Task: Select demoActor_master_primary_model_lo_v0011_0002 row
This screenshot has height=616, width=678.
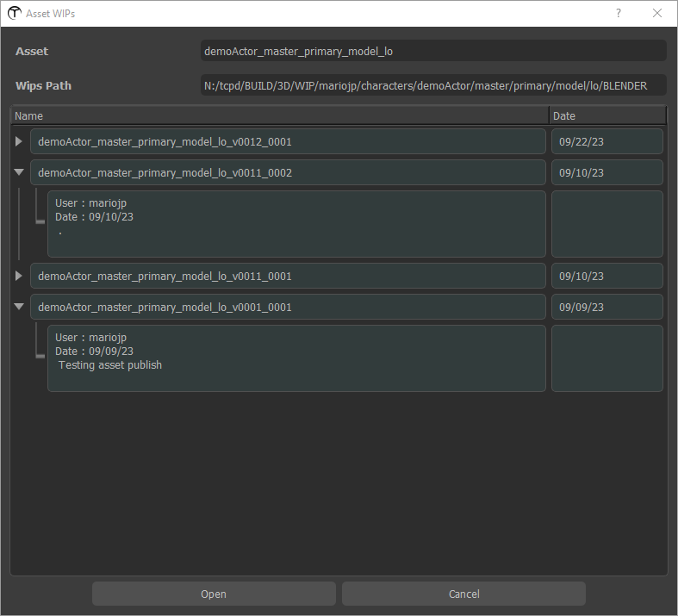Action: click(x=288, y=172)
